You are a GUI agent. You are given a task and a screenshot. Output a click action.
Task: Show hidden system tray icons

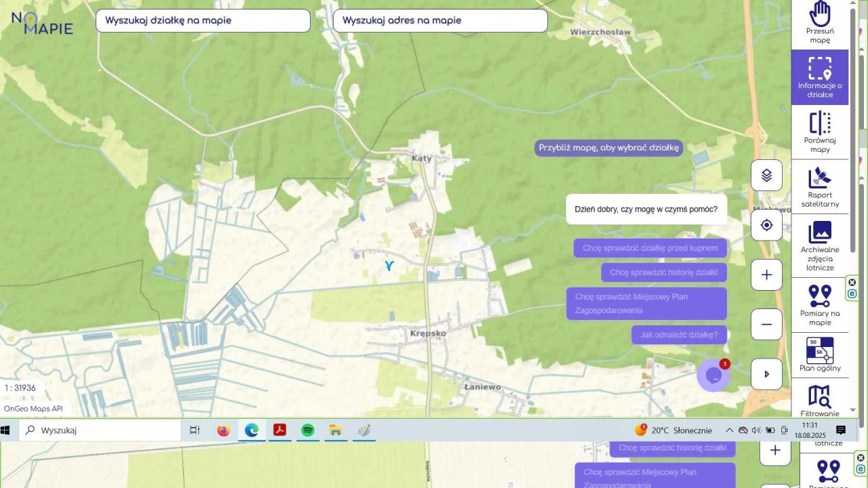pyautogui.click(x=730, y=430)
